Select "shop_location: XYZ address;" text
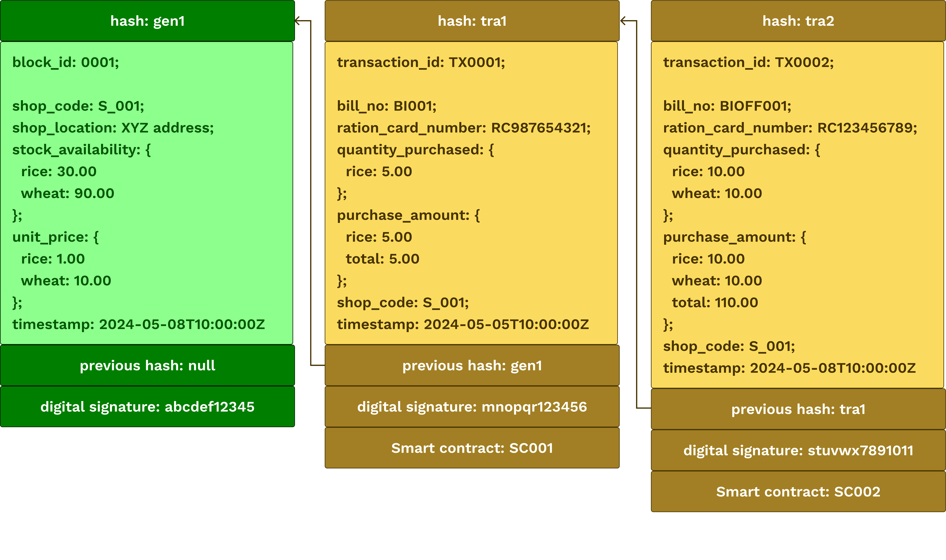The image size is (946, 560). [x=113, y=128]
